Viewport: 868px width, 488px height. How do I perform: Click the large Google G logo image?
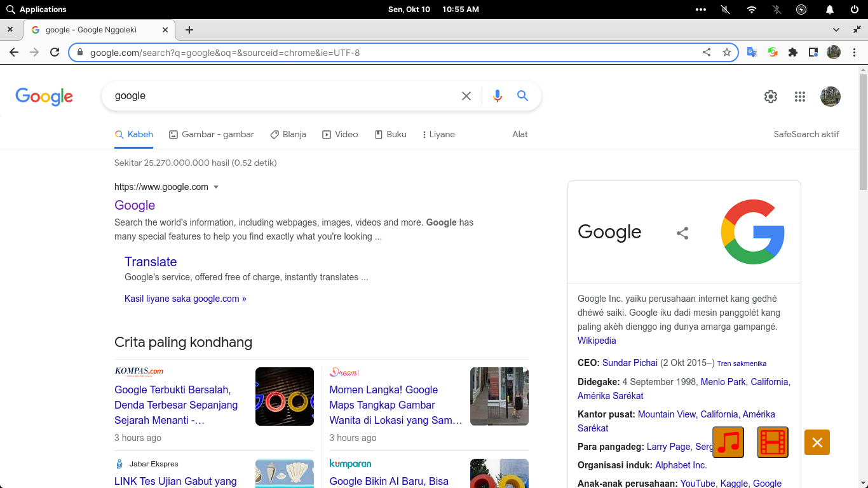click(752, 232)
